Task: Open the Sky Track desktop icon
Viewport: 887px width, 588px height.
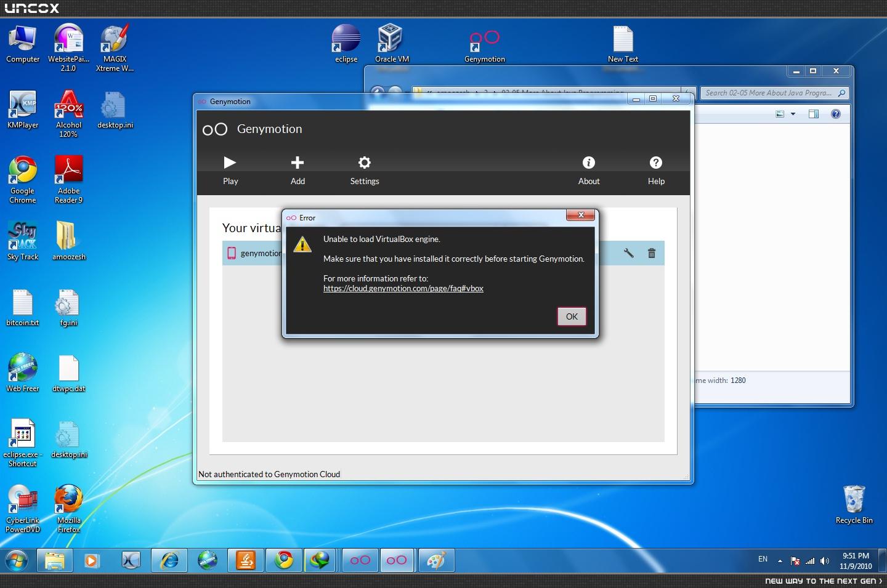Action: point(23,241)
